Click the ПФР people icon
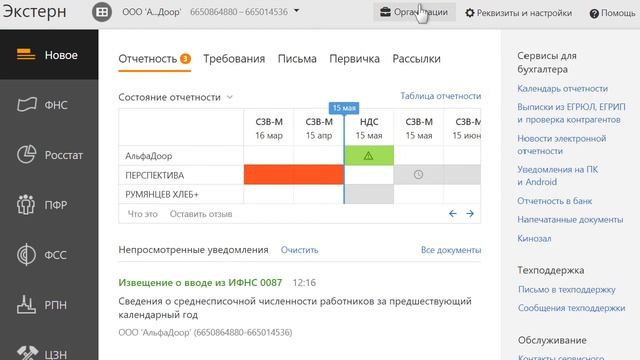 (x=26, y=204)
